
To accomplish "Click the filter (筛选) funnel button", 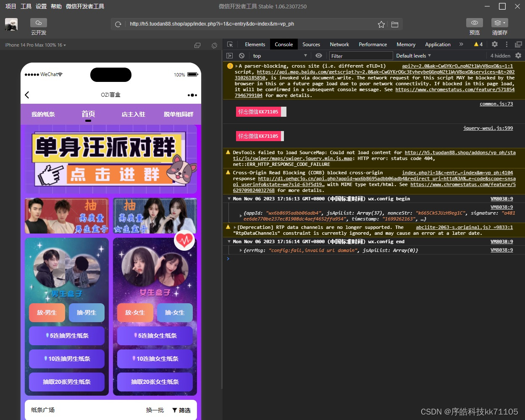I will tap(181, 410).
